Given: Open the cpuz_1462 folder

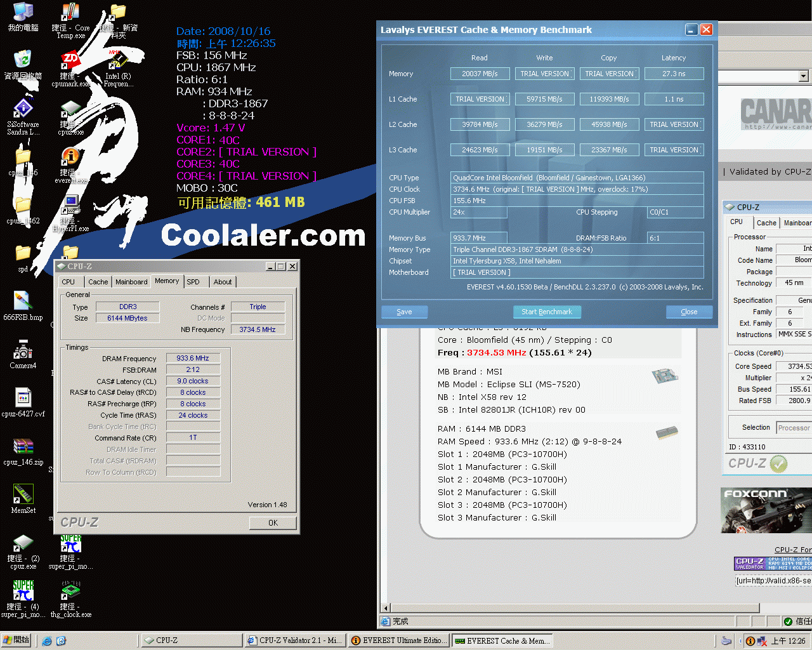Looking at the screenshot, I should pyautogui.click(x=23, y=210).
